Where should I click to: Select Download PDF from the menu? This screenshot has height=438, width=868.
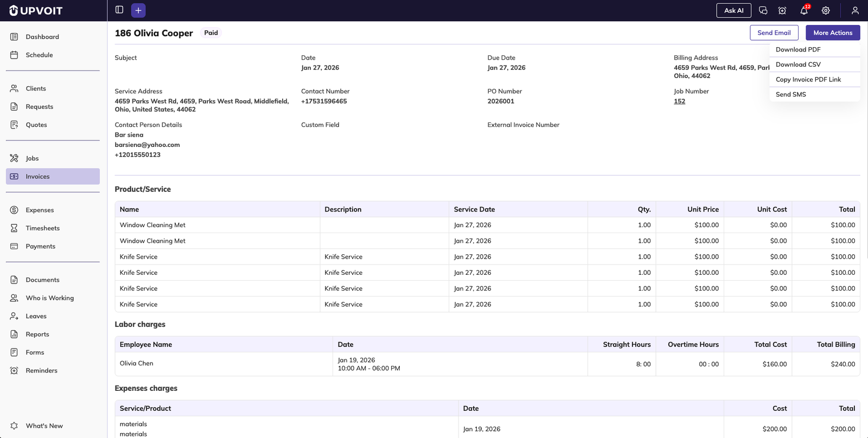(814, 49)
